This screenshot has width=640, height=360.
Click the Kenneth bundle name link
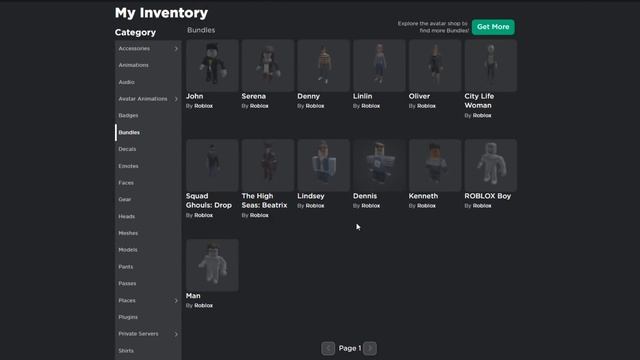(x=423, y=196)
